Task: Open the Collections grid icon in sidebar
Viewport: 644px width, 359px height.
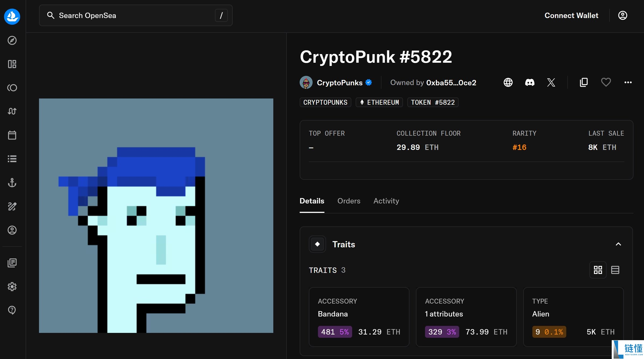Action: (x=12, y=64)
